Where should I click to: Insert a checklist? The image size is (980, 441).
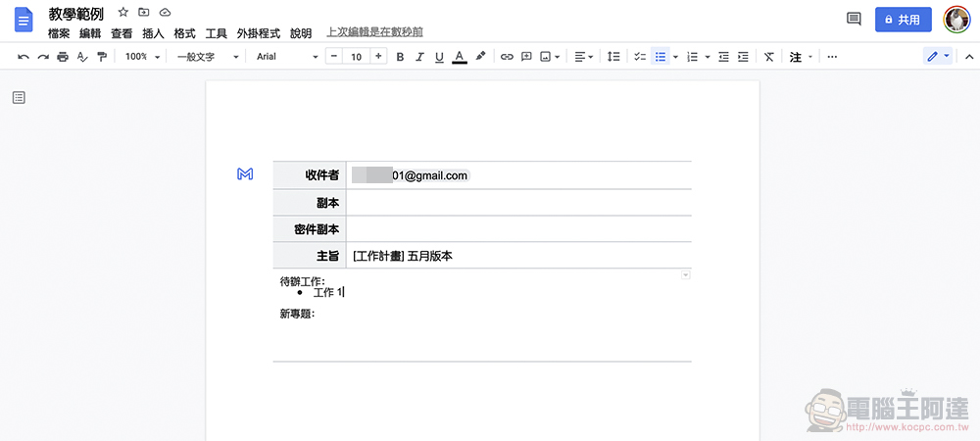(x=640, y=57)
